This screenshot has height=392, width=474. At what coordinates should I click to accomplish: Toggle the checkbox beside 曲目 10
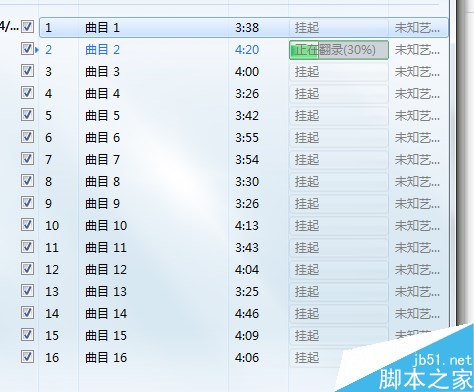coord(27,224)
